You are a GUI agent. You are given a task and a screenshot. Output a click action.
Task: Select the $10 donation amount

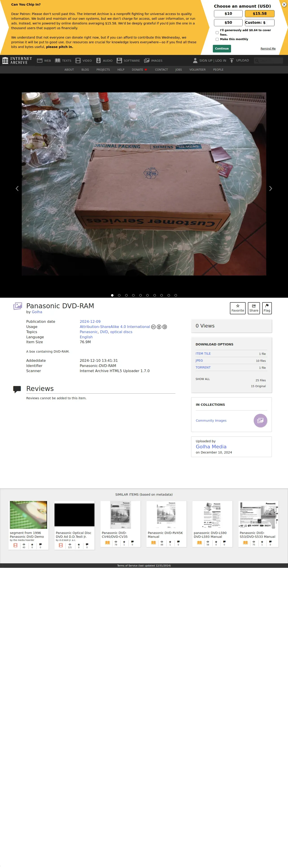click(x=228, y=13)
